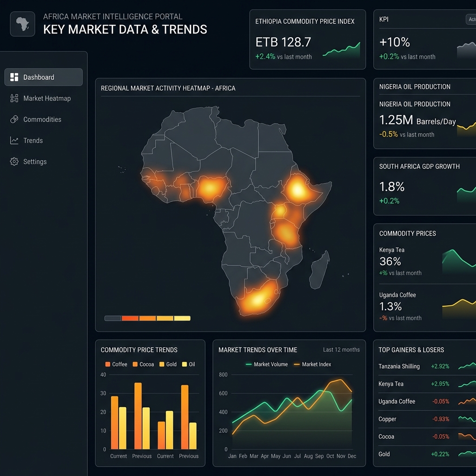Viewport: 476px width, 476px height.
Task: Click the KPI +10% value
Action: tap(394, 42)
